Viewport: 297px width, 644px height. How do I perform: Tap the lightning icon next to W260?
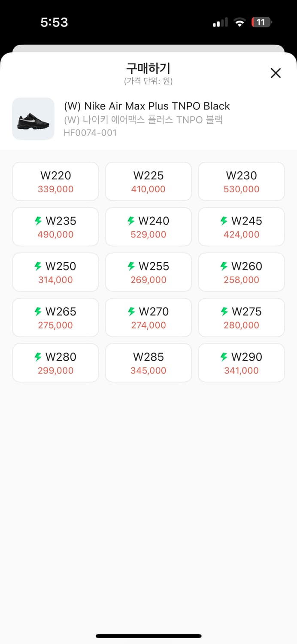click(x=224, y=266)
